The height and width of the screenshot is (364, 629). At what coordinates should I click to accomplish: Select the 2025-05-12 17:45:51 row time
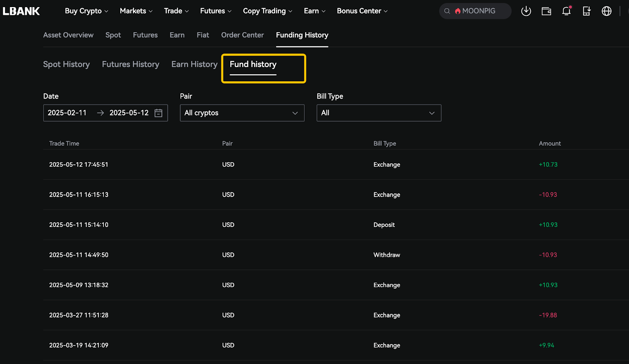(79, 165)
